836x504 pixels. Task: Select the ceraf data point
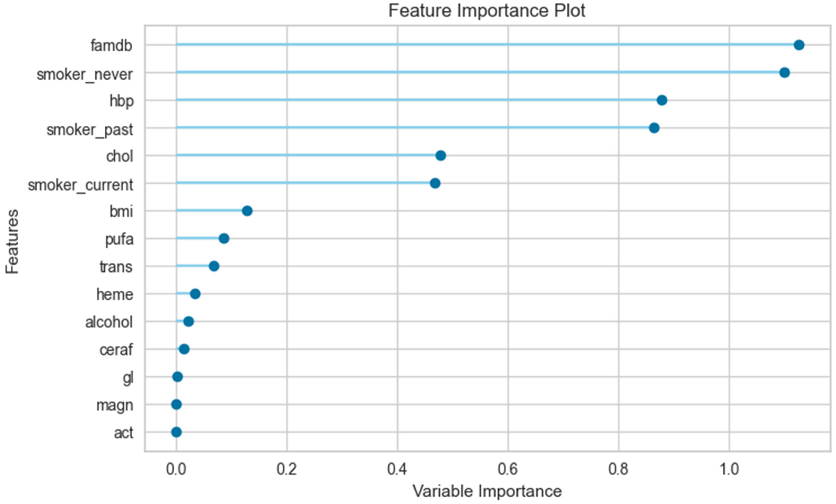[184, 349]
